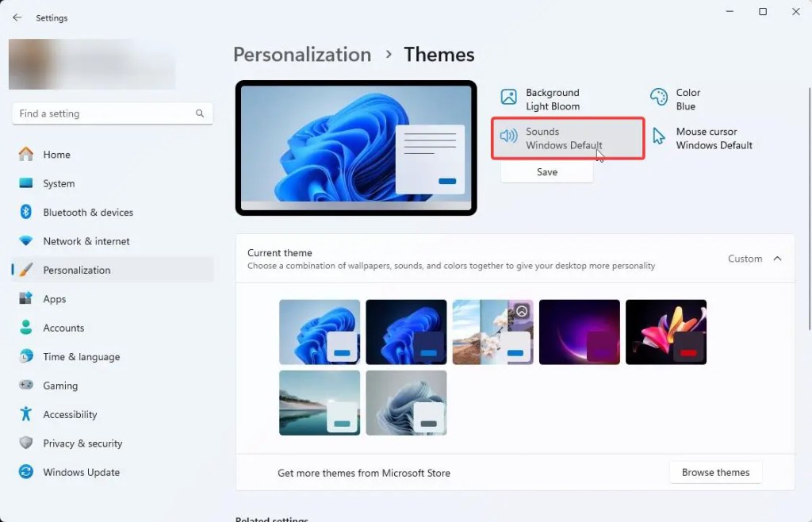Click the Bluetooth icon in sidebar
Image resolution: width=812 pixels, height=522 pixels.
click(26, 212)
